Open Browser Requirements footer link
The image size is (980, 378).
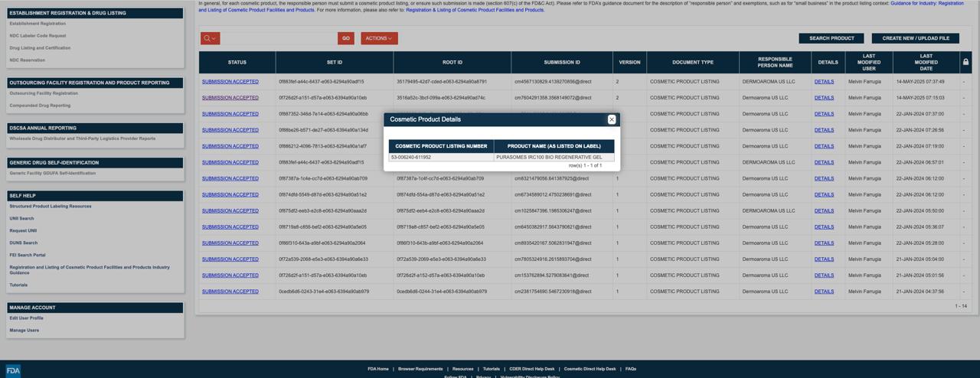tap(420, 369)
